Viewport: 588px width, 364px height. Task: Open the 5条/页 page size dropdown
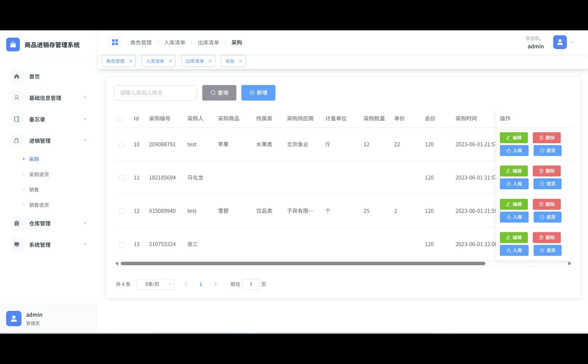[x=155, y=284]
